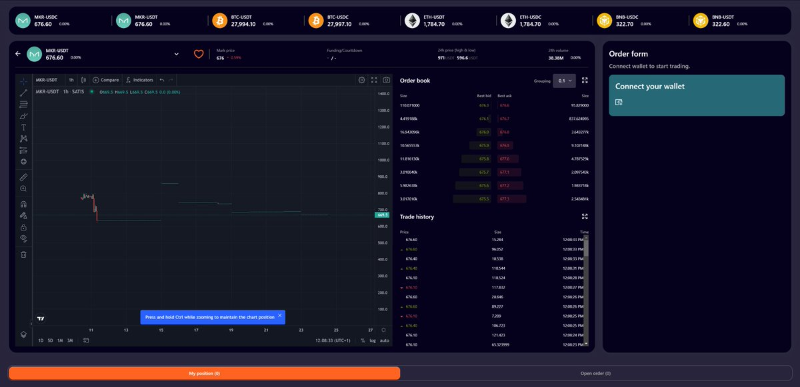This screenshot has height=387, width=800.
Task: Activate the zoom-in tool
Action: click(x=23, y=189)
